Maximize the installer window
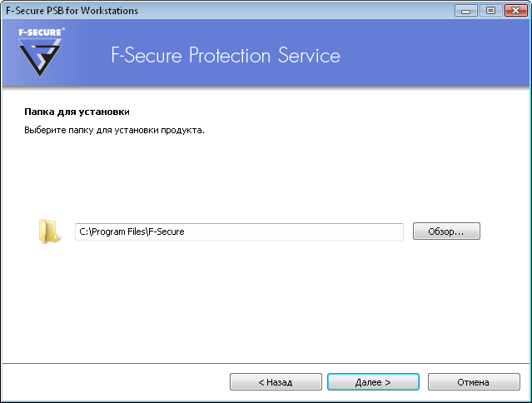The height and width of the screenshot is (403, 532). pos(489,10)
